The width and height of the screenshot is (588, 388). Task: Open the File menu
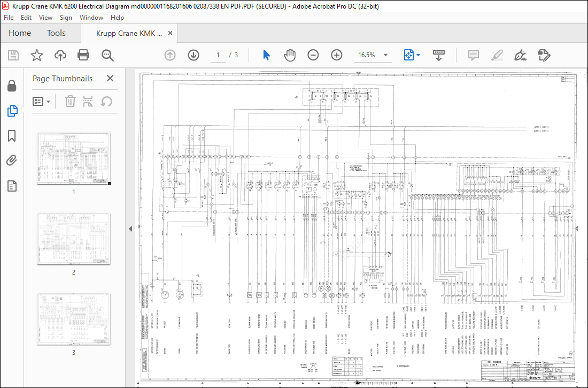[x=9, y=18]
